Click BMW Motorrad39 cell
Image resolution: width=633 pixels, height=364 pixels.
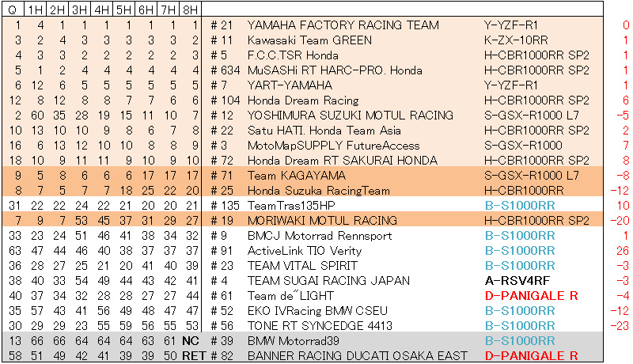pos(293,341)
